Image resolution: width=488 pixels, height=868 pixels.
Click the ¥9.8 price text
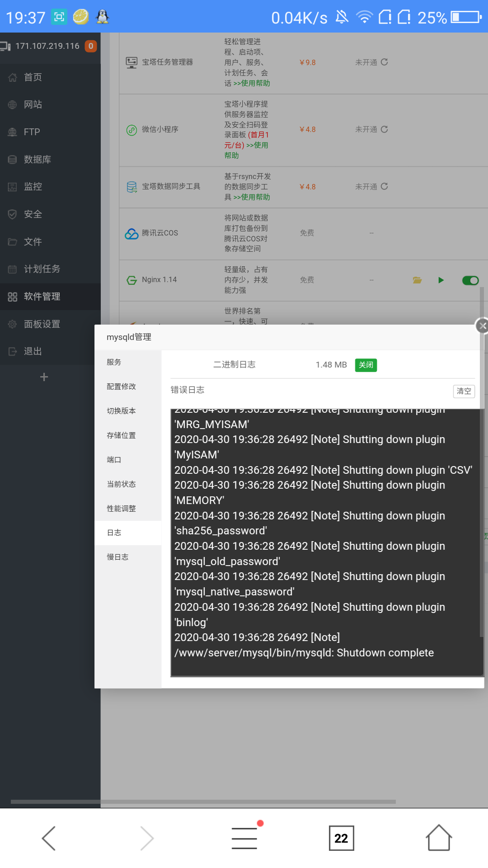(308, 62)
